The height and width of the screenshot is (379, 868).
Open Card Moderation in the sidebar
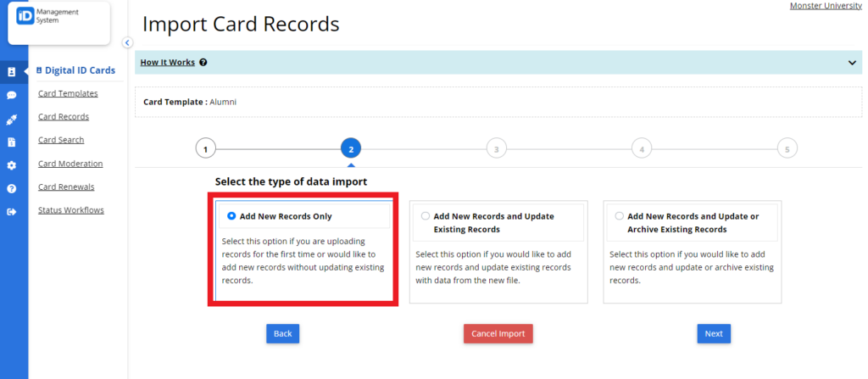click(x=70, y=164)
